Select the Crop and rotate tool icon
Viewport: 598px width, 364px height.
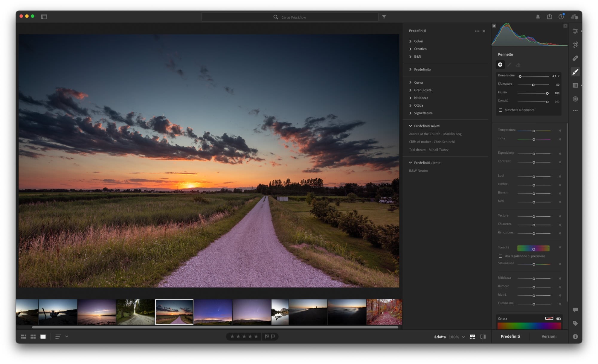575,45
